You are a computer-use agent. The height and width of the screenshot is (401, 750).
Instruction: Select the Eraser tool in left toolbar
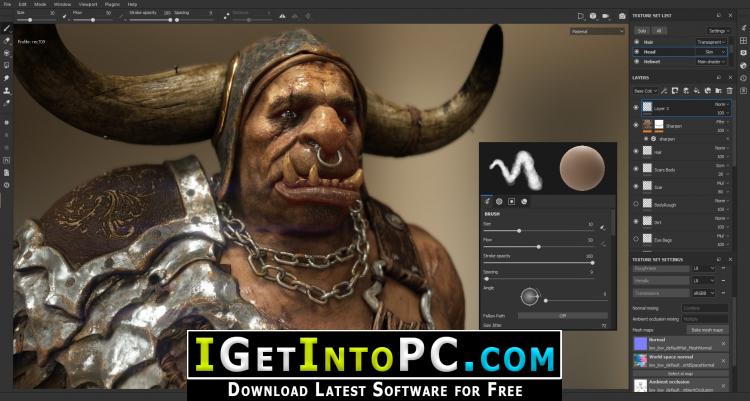7,41
